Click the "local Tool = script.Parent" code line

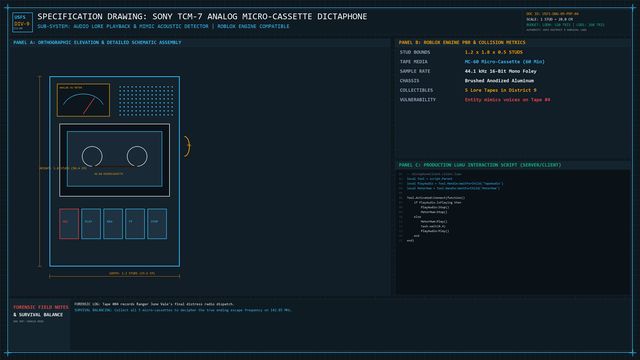point(429,179)
